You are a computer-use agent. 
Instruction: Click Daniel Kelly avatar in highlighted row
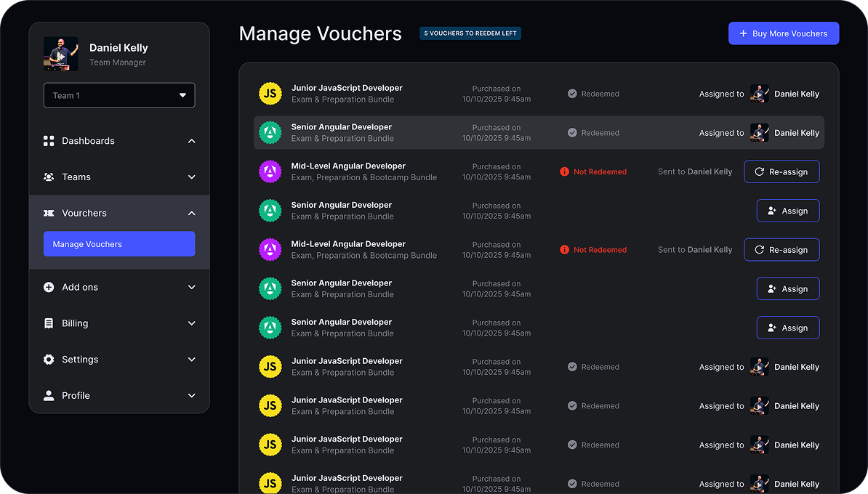point(760,133)
